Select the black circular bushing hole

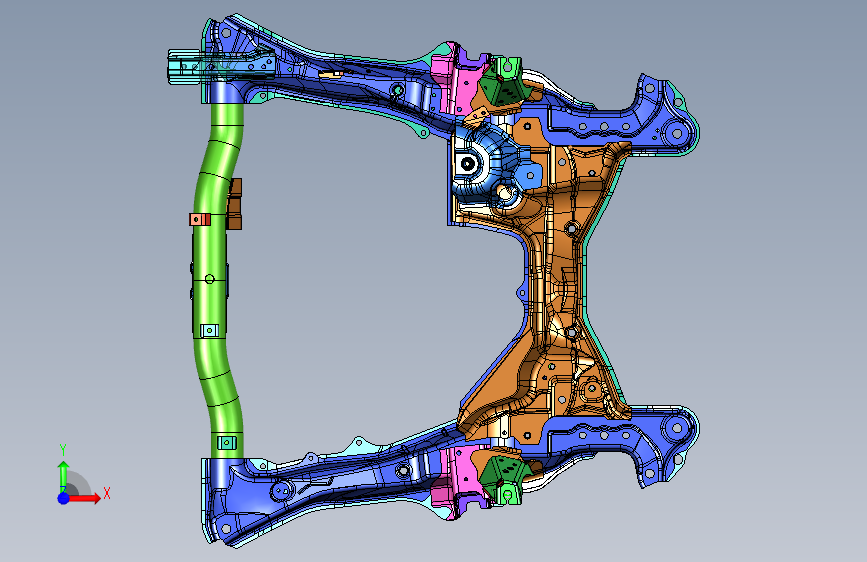[x=468, y=164]
